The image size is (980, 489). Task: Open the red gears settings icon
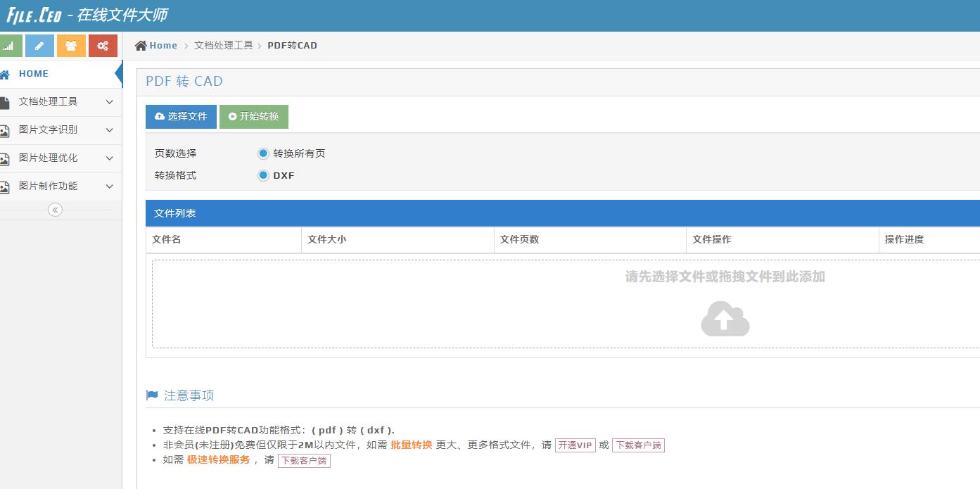(x=101, y=45)
